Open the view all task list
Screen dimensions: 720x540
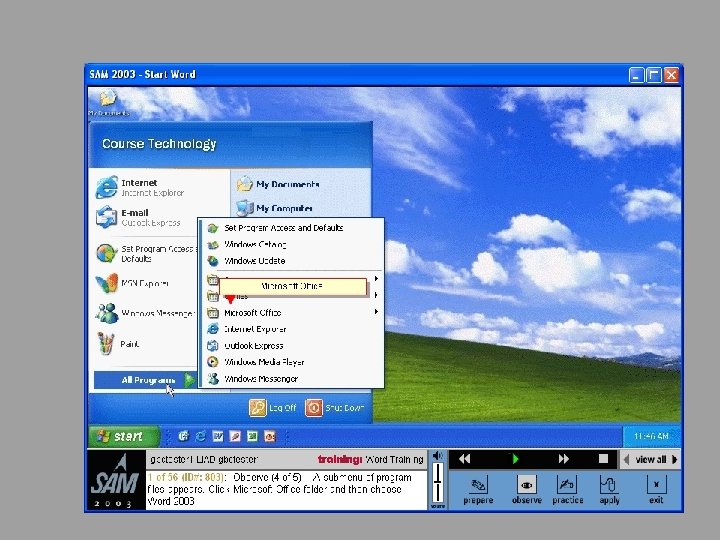click(x=651, y=459)
